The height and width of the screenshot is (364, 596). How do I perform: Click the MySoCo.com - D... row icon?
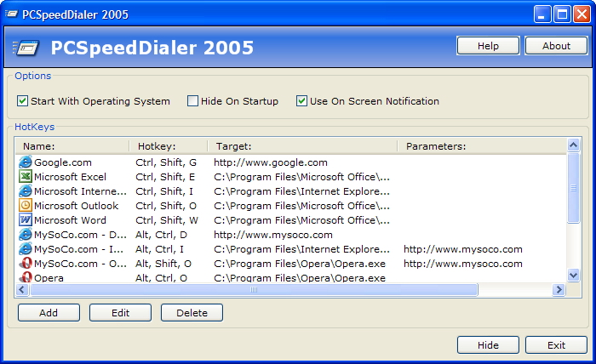tap(25, 234)
